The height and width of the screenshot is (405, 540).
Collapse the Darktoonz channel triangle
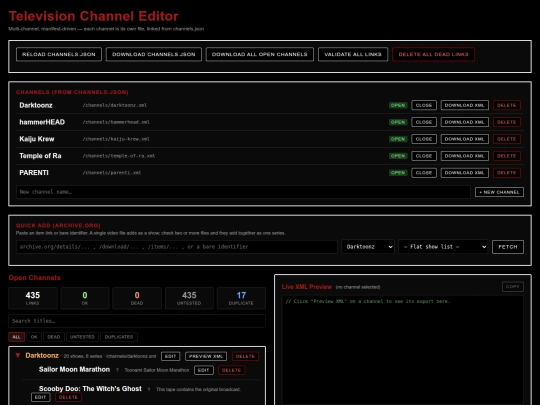point(18,355)
